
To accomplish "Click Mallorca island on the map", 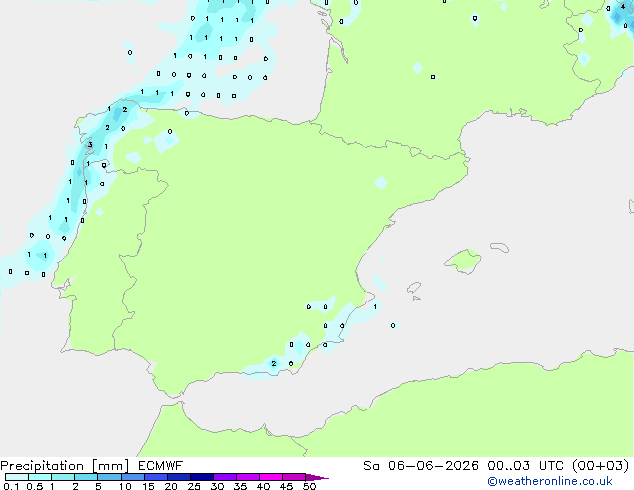I will (464, 261).
